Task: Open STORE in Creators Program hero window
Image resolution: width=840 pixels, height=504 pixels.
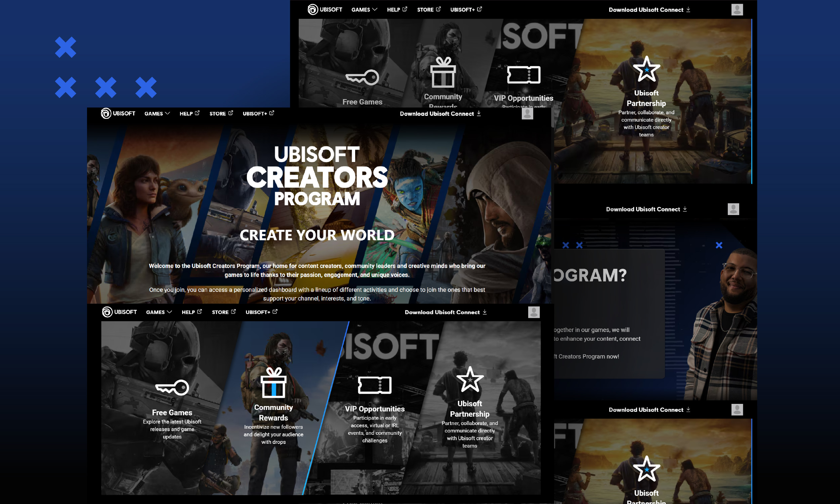Action: (x=221, y=114)
